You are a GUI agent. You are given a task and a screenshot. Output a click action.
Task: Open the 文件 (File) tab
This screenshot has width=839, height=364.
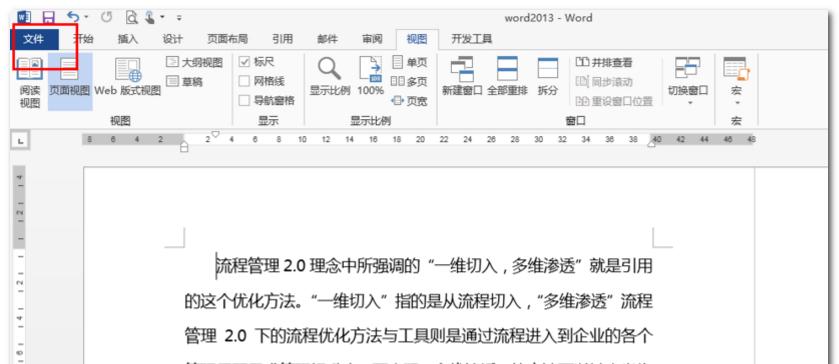pyautogui.click(x=34, y=39)
